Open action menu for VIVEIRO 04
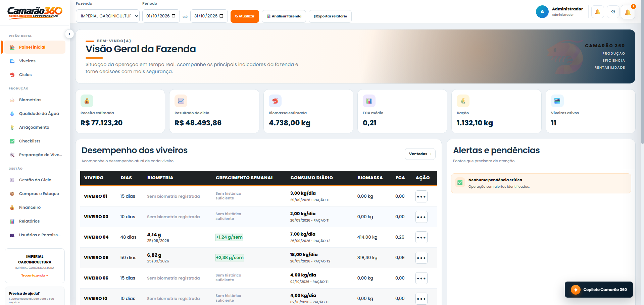 (422, 238)
